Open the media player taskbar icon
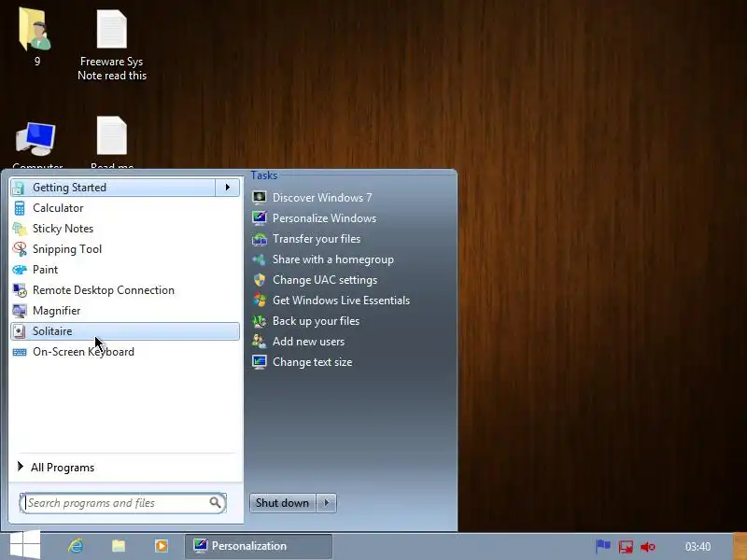 pyautogui.click(x=162, y=546)
